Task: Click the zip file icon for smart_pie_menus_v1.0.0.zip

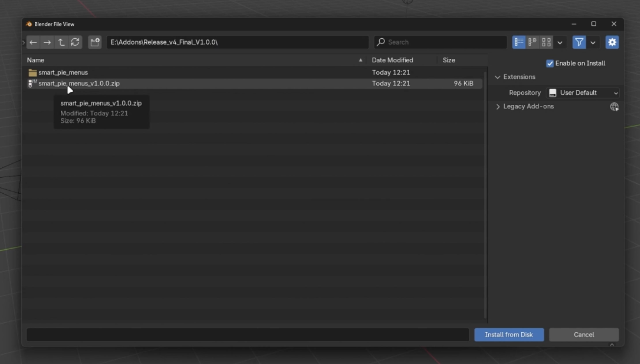Action: point(32,83)
